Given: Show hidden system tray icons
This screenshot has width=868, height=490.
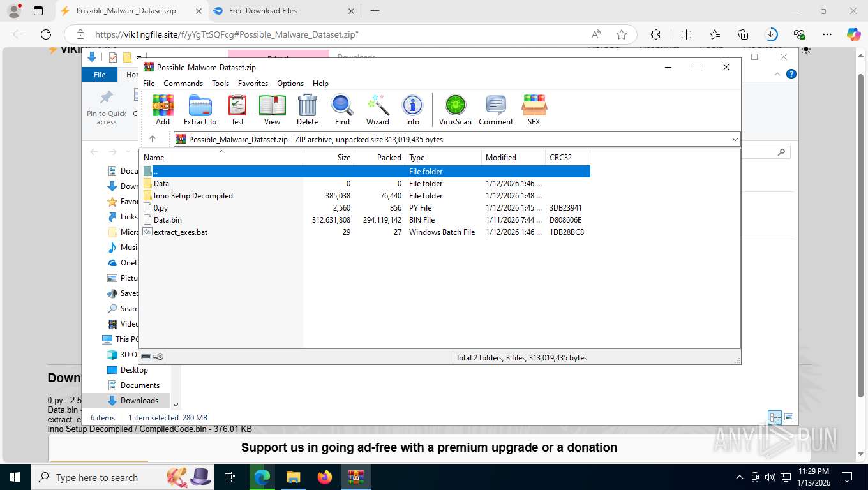Looking at the screenshot, I should click(740, 477).
